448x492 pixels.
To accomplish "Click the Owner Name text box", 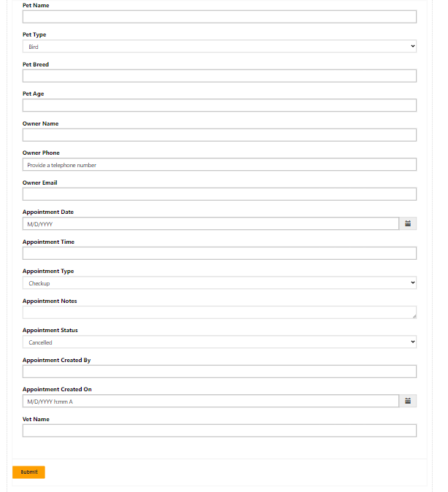I will coord(220,135).
